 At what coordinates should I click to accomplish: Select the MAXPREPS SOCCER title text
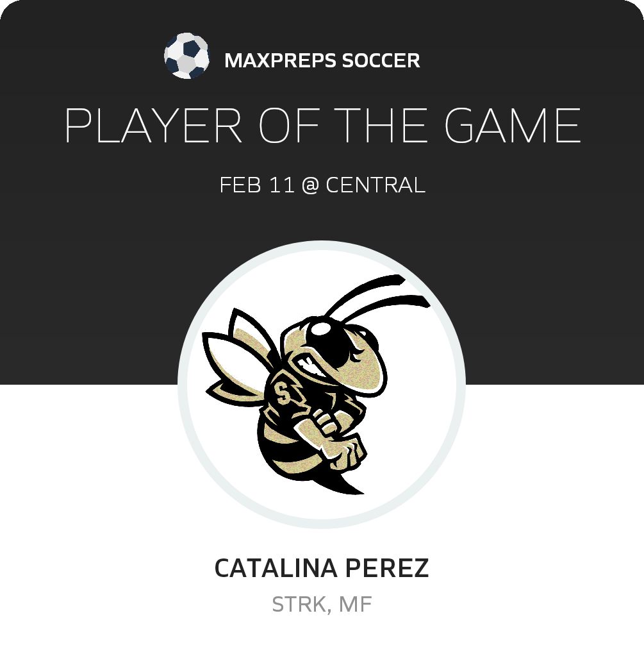point(322,60)
